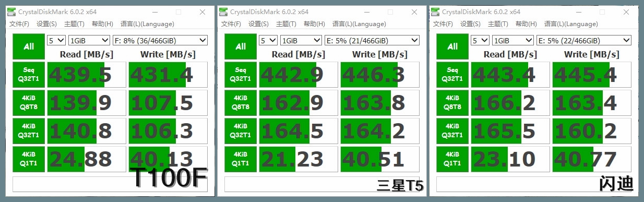Open 主题(T) menu in T100F window

click(74, 24)
